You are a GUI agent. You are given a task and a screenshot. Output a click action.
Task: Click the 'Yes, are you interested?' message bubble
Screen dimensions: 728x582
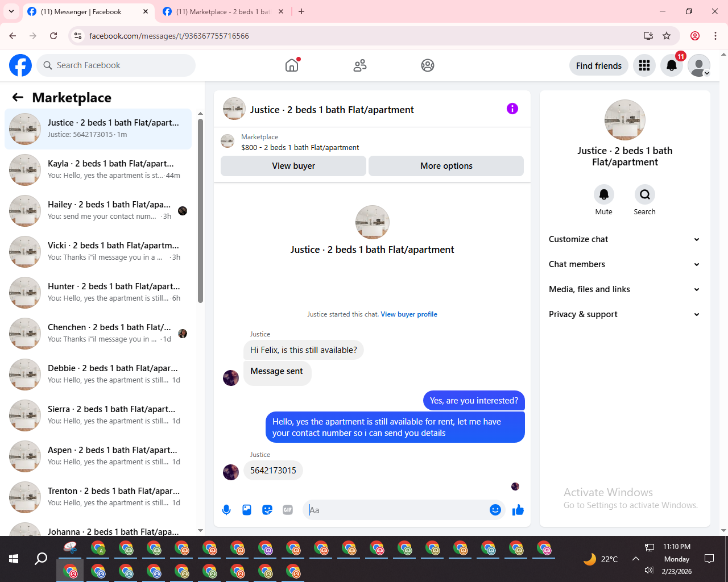click(x=474, y=401)
